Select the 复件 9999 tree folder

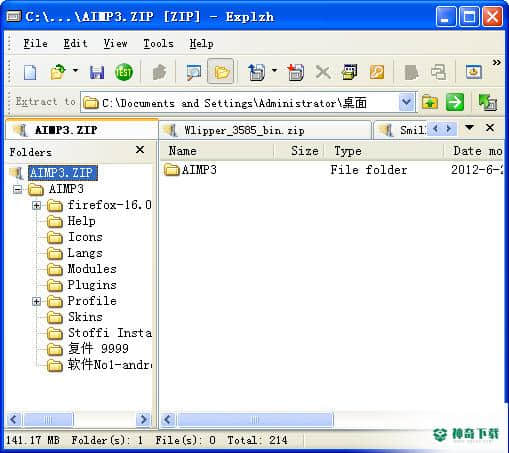98,349
